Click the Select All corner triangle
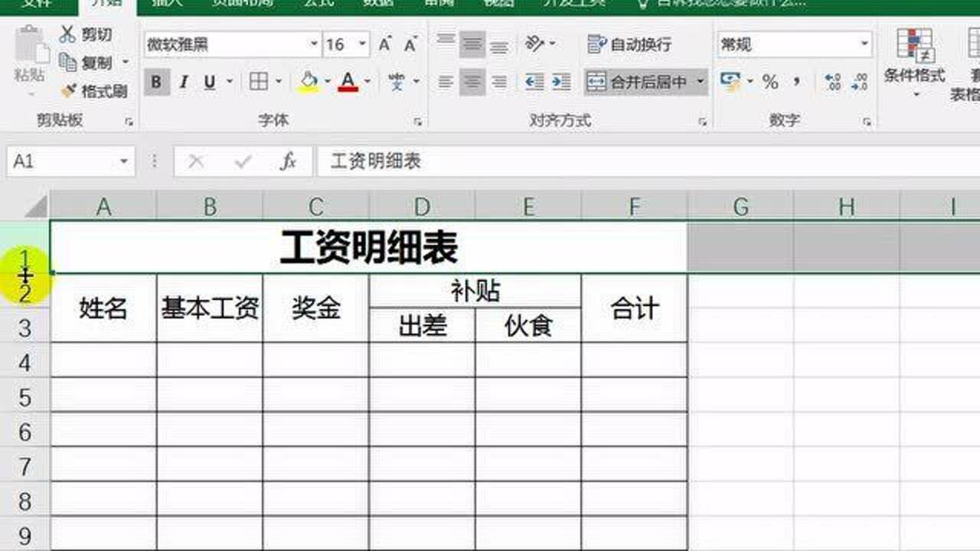 [38, 206]
